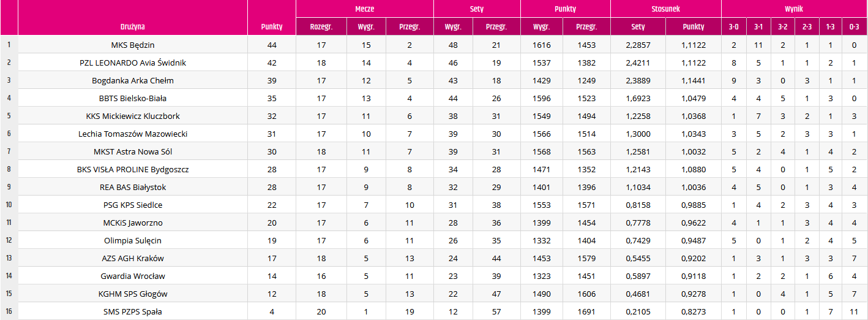Open Lechia Tomaszów Mazowiecki team
The height and width of the screenshot is (320, 868).
click(133, 134)
